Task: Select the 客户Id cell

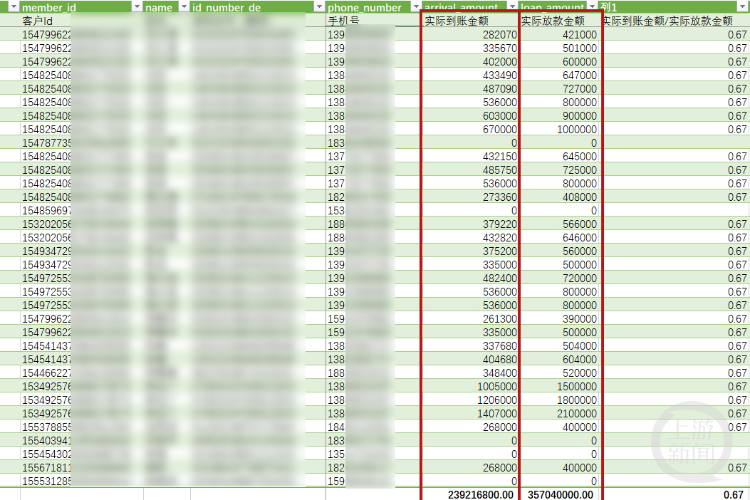Action: tap(81, 21)
